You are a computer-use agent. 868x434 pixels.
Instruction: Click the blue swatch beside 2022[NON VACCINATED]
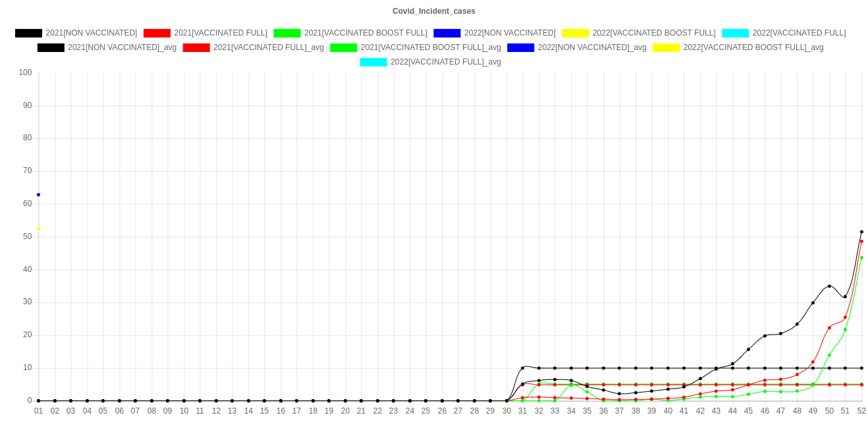click(447, 33)
